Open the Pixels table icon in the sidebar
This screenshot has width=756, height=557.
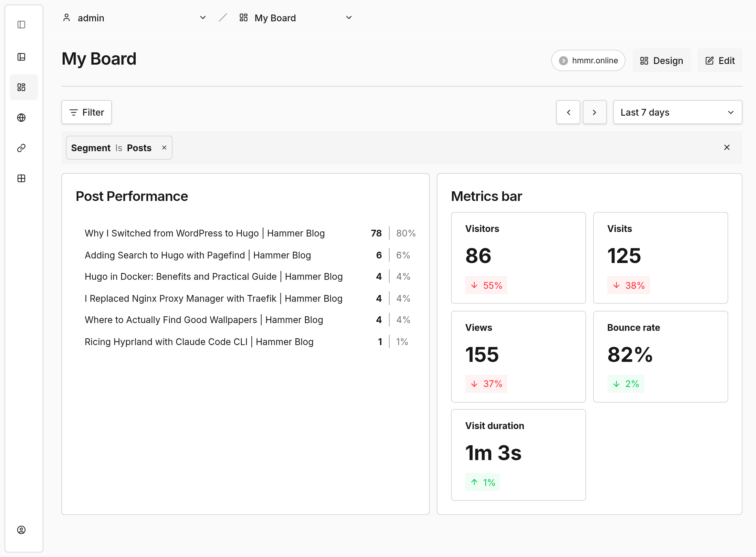tap(21, 178)
